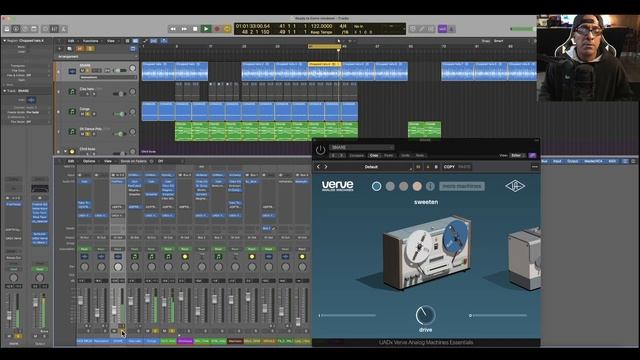Open the Library icon in control bar

click(x=7, y=29)
